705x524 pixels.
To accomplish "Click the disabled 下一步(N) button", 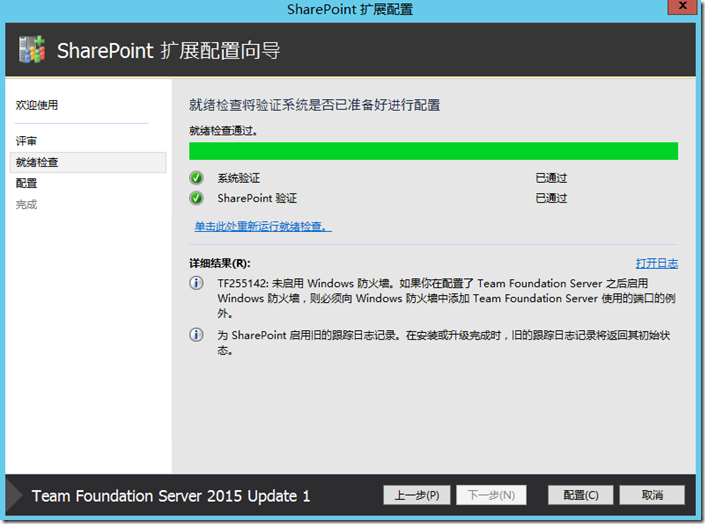I will 491,495.
